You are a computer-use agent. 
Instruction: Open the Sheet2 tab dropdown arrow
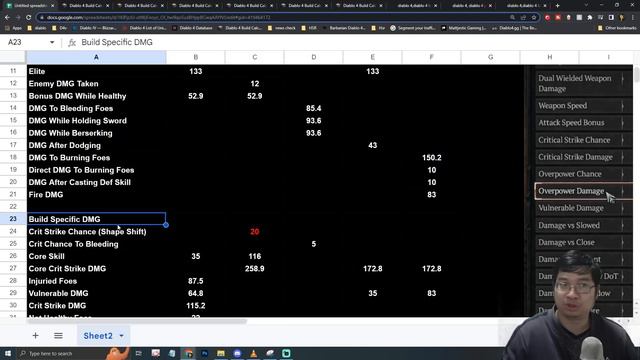pos(121,336)
